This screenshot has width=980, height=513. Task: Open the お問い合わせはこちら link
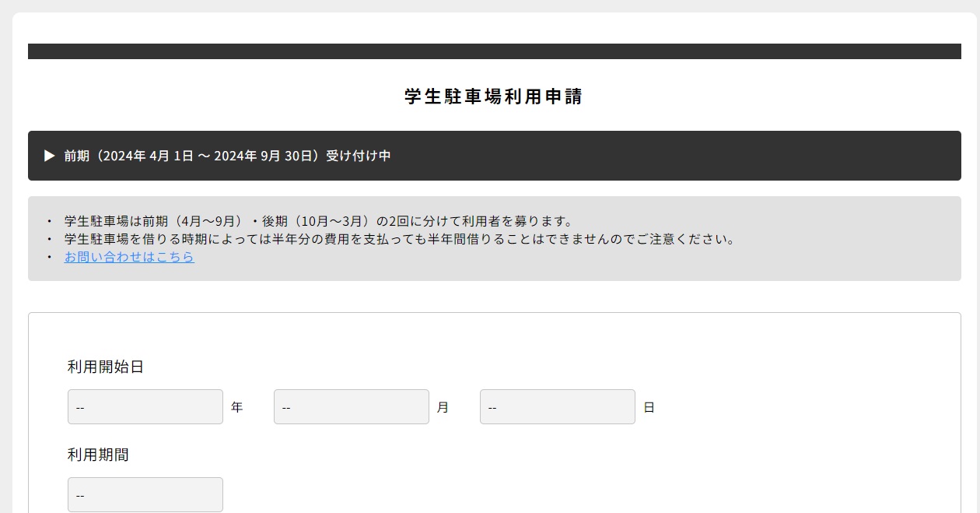tap(129, 257)
